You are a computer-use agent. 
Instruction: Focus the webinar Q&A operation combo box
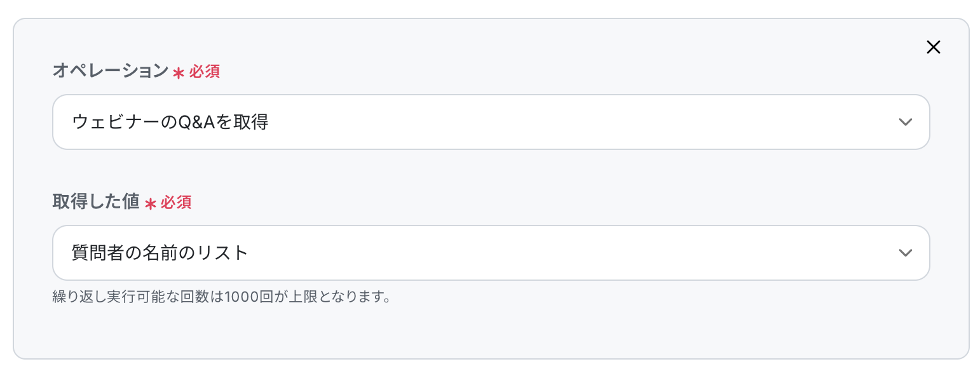[491, 122]
